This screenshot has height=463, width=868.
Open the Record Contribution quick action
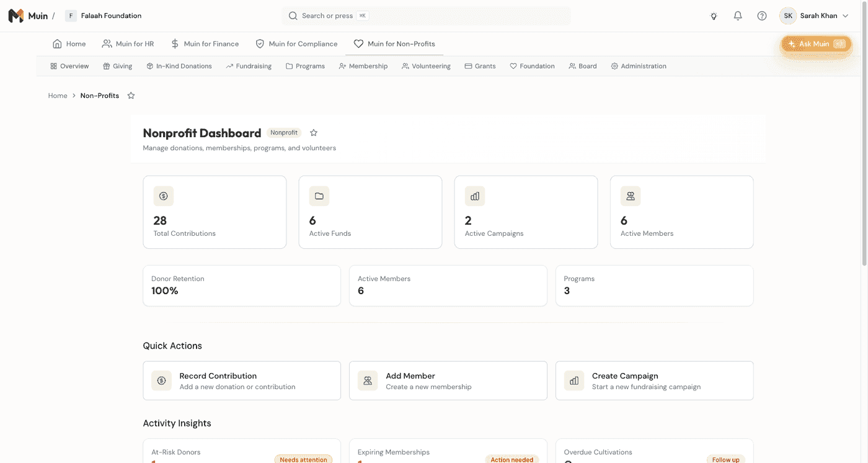pos(242,380)
